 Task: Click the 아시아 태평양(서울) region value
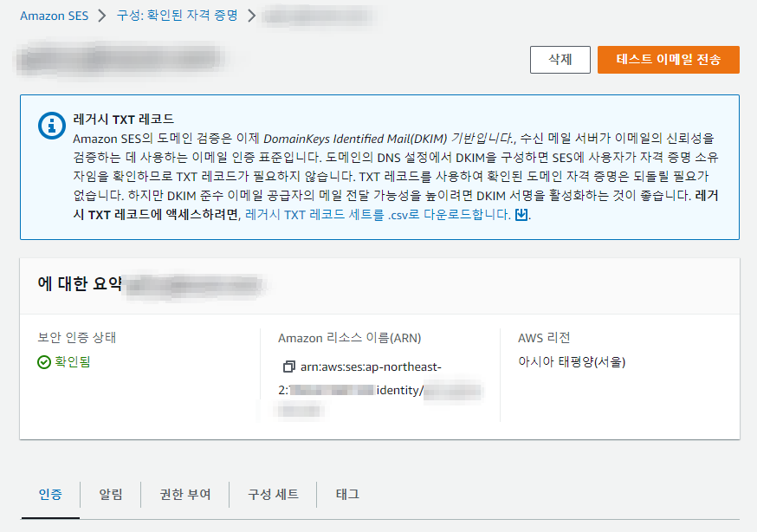click(572, 361)
